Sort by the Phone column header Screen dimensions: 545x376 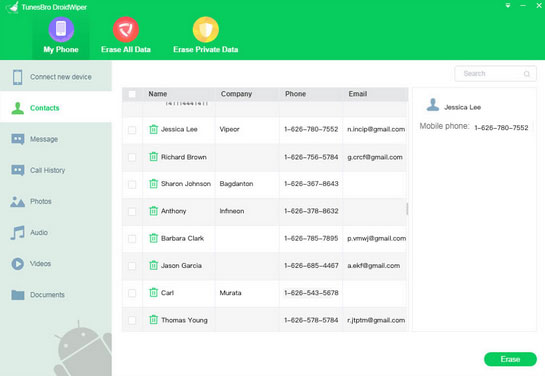295,94
